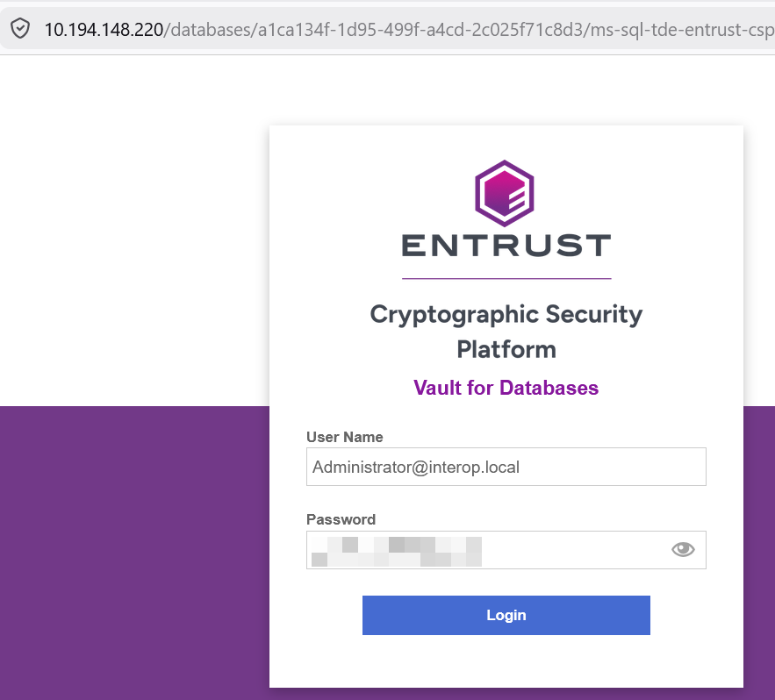
Task: Click the purple divider under ENTRUST
Action: 506,279
